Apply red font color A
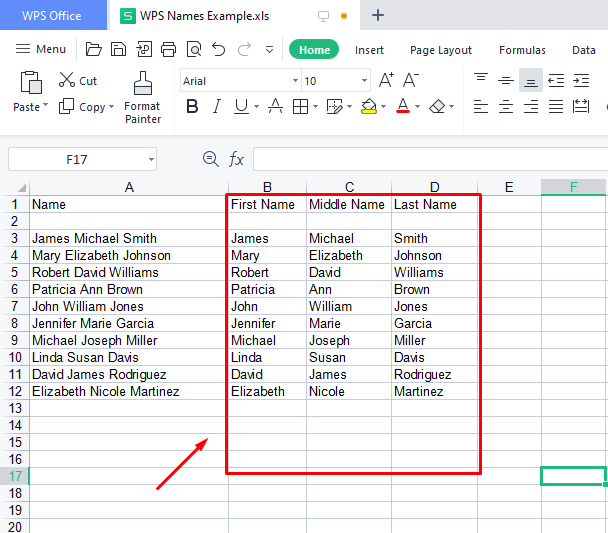The width and height of the screenshot is (608, 533). (403, 106)
